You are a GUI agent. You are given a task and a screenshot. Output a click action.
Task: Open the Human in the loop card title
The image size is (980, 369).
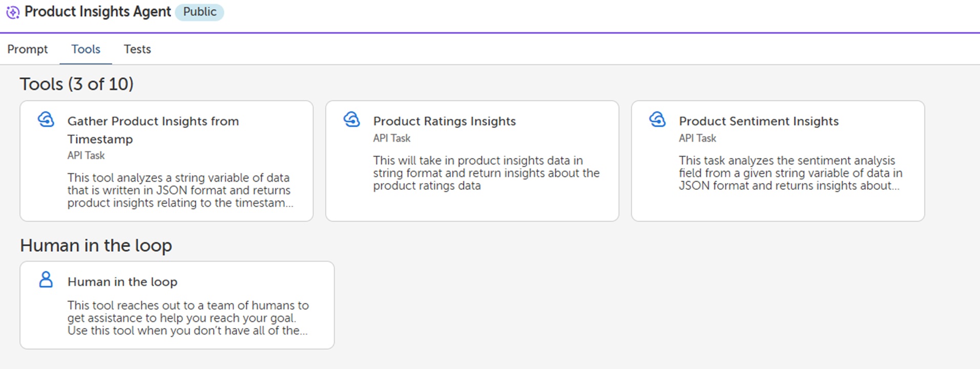122,282
